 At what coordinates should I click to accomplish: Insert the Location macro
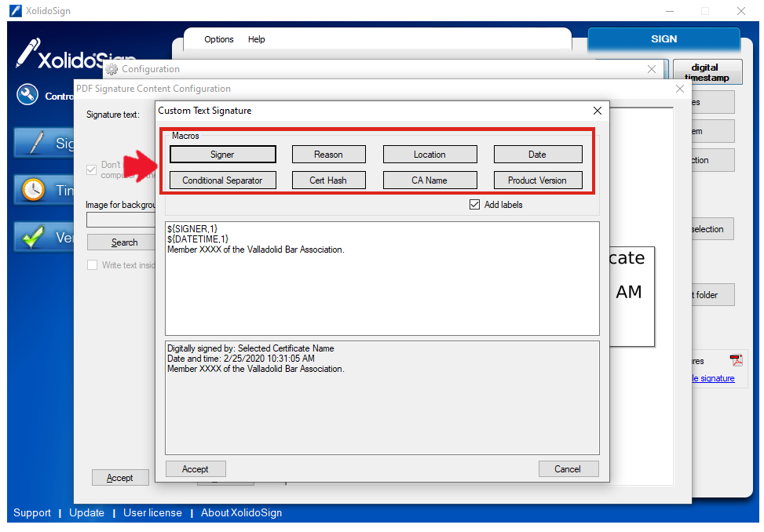(x=430, y=155)
